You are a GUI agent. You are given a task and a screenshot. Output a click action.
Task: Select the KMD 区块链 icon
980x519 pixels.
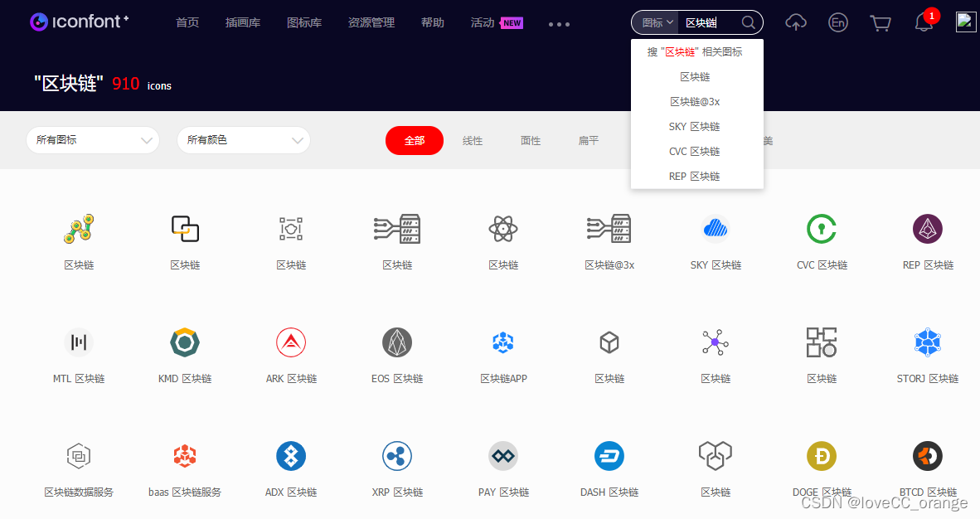pyautogui.click(x=185, y=342)
